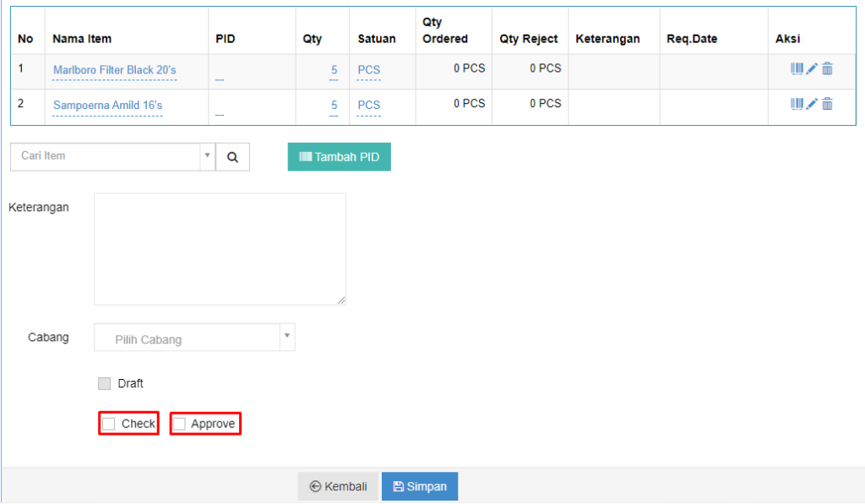Open the Pilih Cabang dropdown

[287, 337]
